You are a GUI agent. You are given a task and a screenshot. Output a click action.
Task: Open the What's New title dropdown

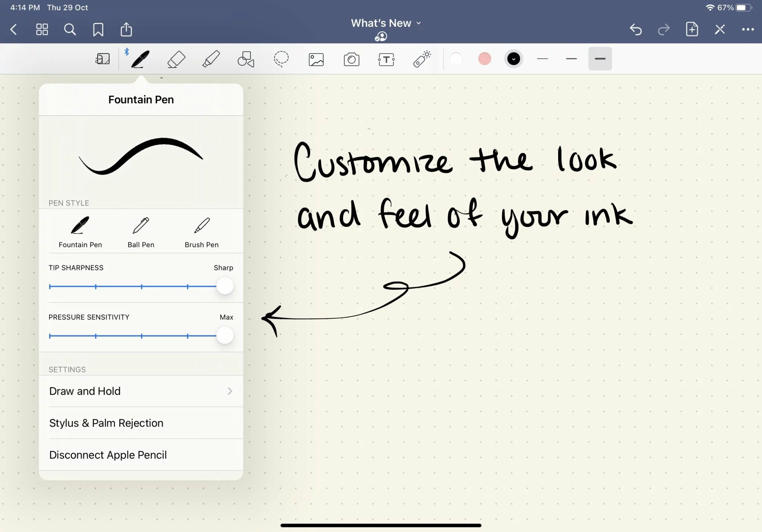[x=386, y=23]
